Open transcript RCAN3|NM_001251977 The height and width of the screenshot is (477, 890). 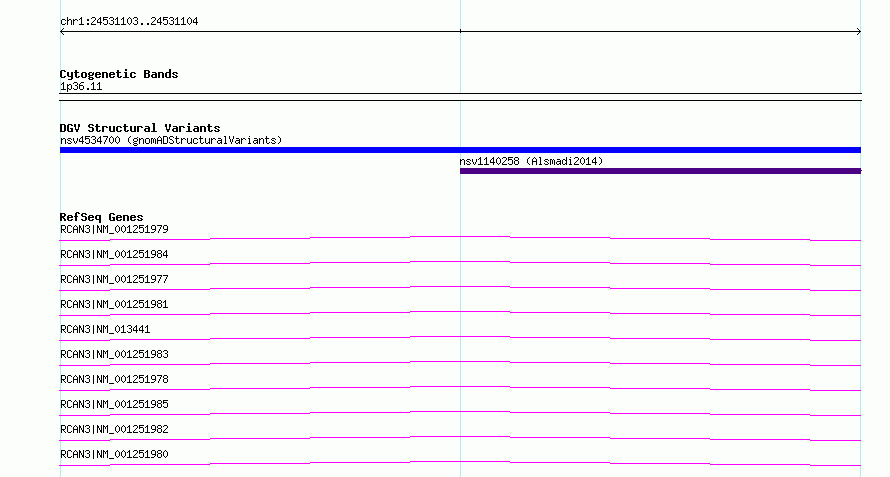(x=114, y=279)
